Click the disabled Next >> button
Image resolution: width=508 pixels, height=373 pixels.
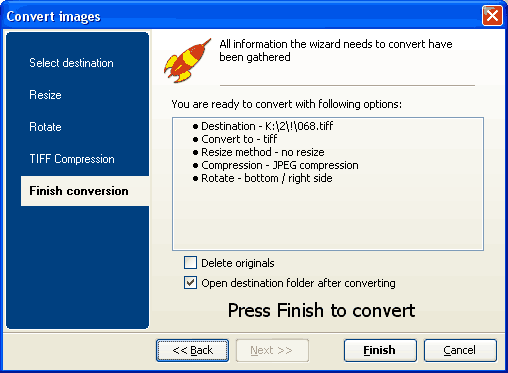(272, 350)
